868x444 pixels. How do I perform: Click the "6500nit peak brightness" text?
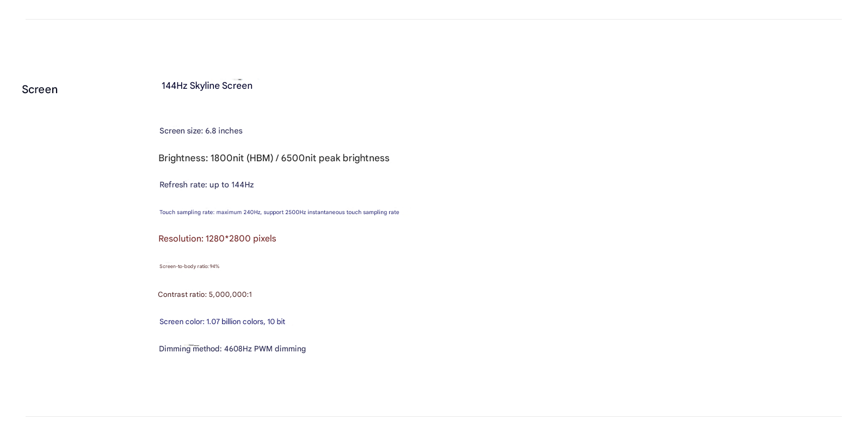[335, 159]
